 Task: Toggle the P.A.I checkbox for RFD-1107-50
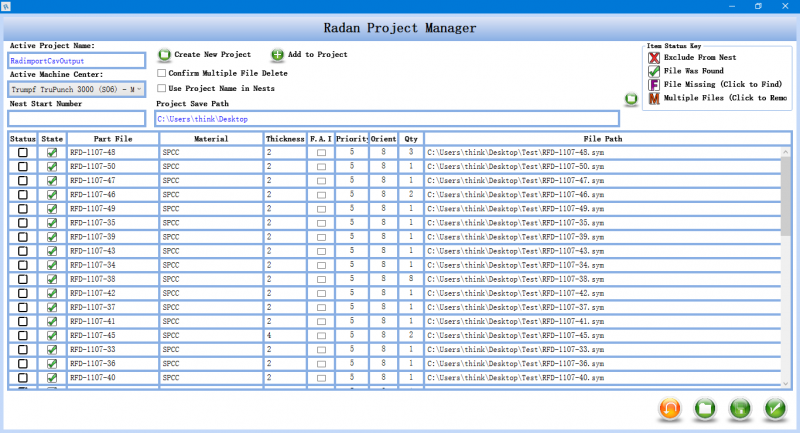(x=321, y=166)
